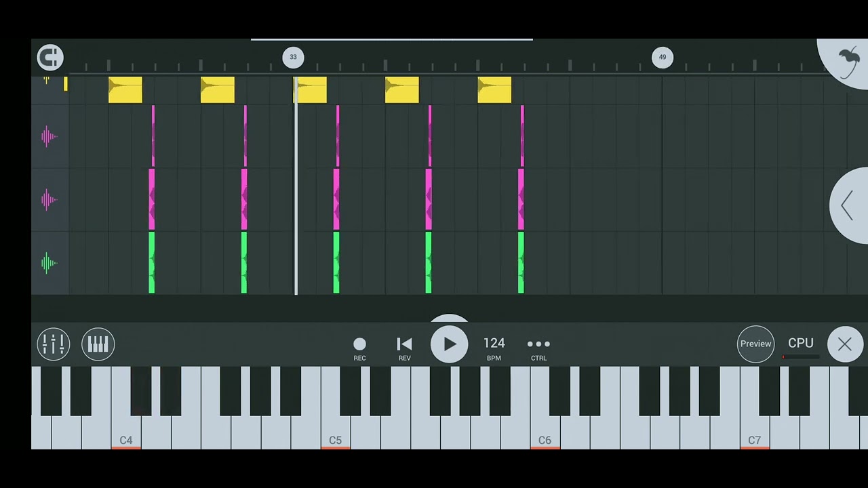Screen dimensions: 868x488
Task: Jump to bar 49 marker
Action: point(663,57)
